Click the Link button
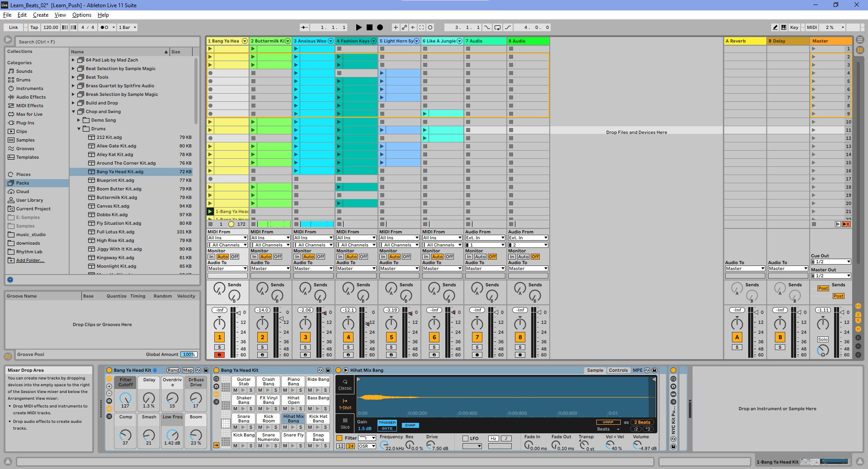Viewport: 868px width, 469px height. [14, 27]
